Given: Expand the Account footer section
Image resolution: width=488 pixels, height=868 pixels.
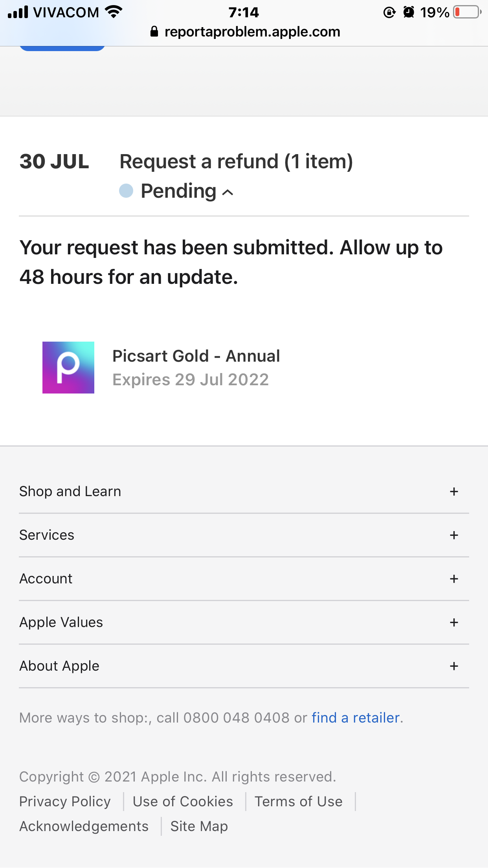Looking at the screenshot, I should (454, 579).
